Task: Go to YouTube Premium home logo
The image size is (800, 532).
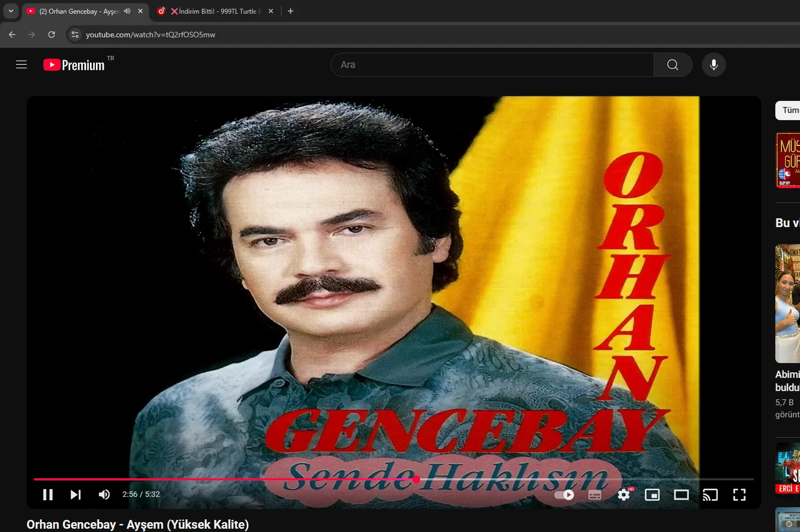Action: pos(74,65)
